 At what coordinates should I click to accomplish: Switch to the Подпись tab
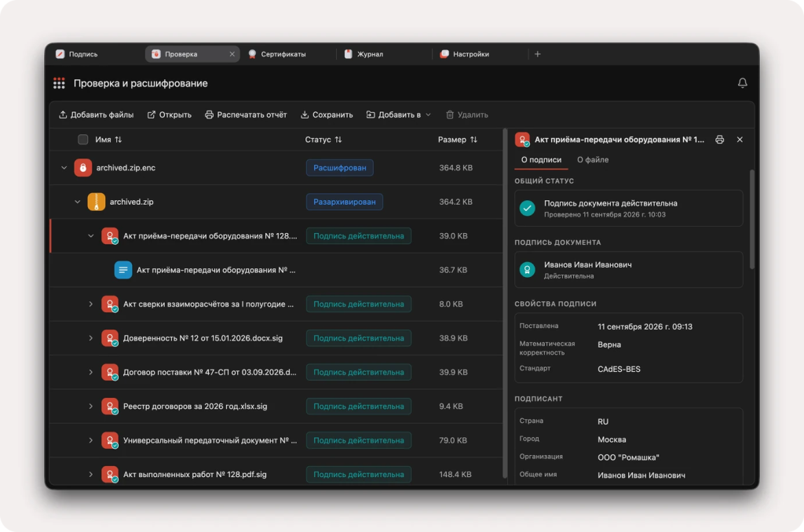coord(95,54)
